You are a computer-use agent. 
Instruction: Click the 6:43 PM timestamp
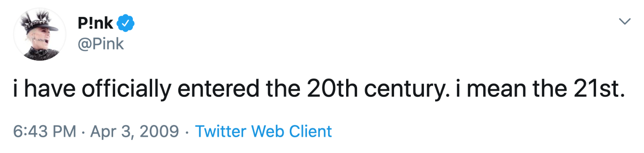pyautogui.click(x=45, y=131)
